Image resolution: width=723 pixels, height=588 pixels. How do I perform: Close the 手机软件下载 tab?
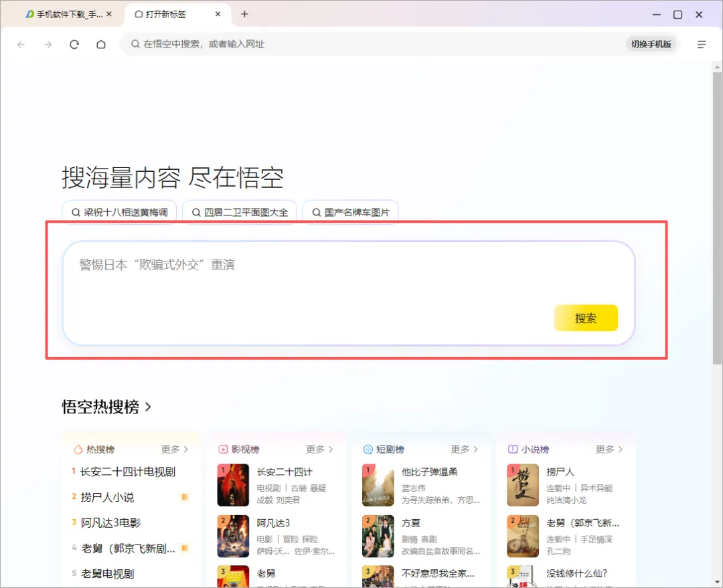(109, 14)
